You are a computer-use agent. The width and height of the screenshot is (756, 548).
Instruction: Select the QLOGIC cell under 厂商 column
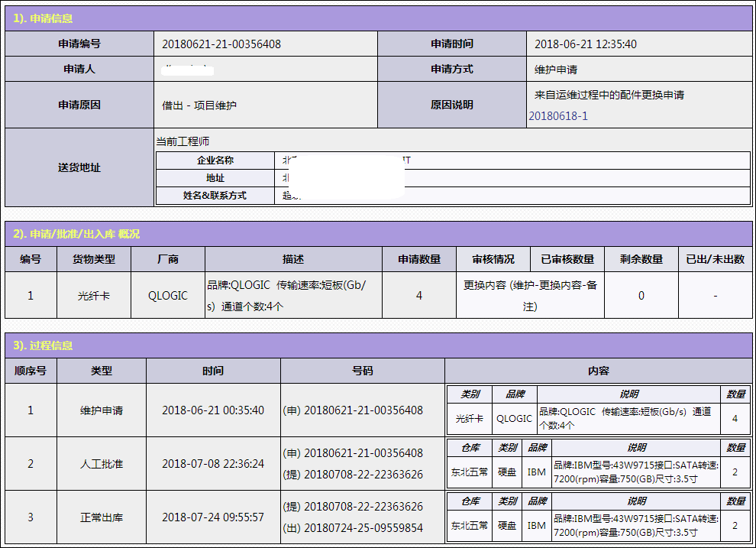168,294
